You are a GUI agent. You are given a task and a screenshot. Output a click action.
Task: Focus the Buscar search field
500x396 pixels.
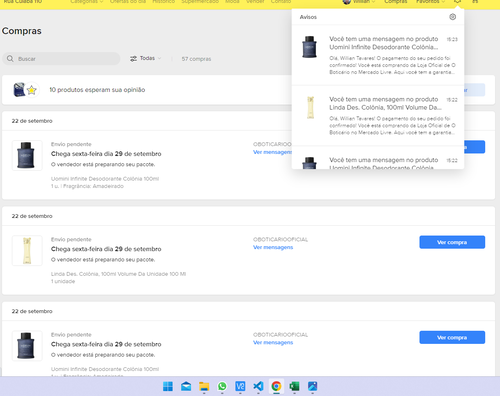click(x=61, y=59)
